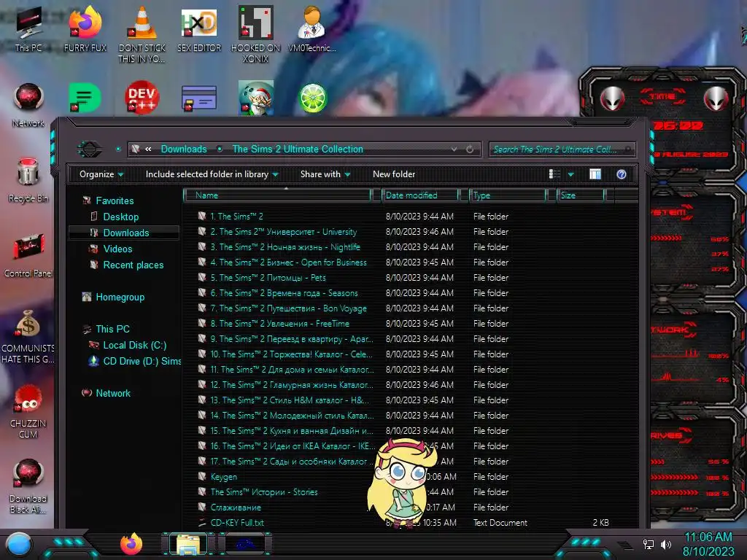Launch Firefox from the taskbar

tap(131, 544)
